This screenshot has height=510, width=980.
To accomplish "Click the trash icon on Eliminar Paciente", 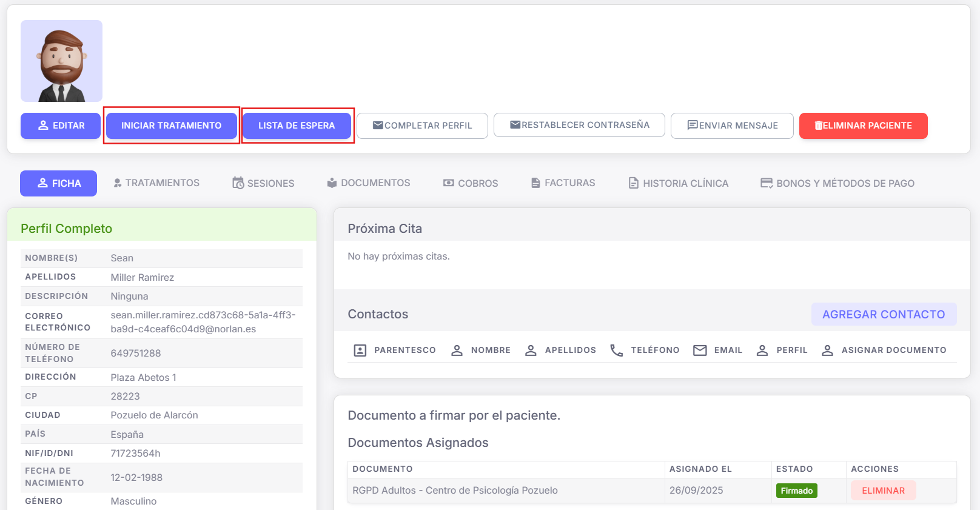I will [x=819, y=126].
